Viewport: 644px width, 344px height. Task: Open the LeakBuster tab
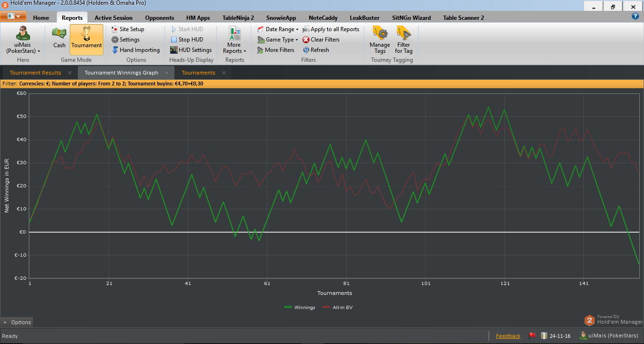[x=364, y=17]
